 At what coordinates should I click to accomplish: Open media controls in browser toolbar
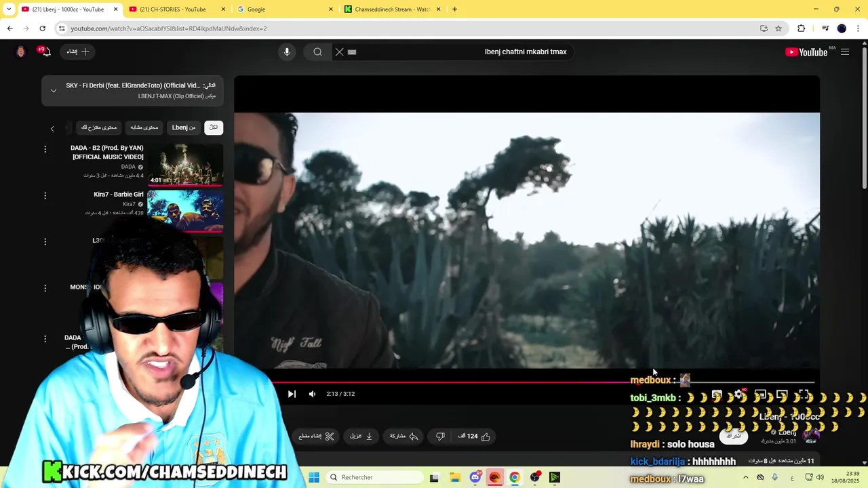825,28
